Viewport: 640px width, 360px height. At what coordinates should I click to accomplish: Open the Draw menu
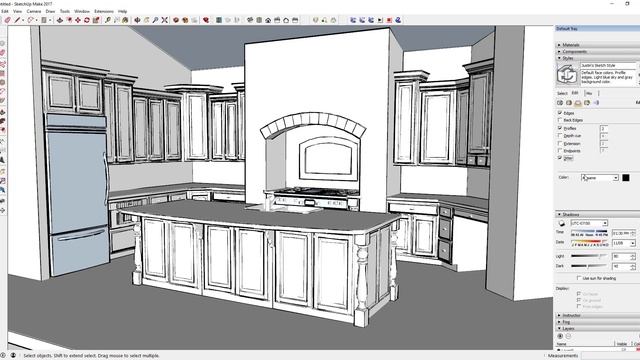pyautogui.click(x=50, y=11)
